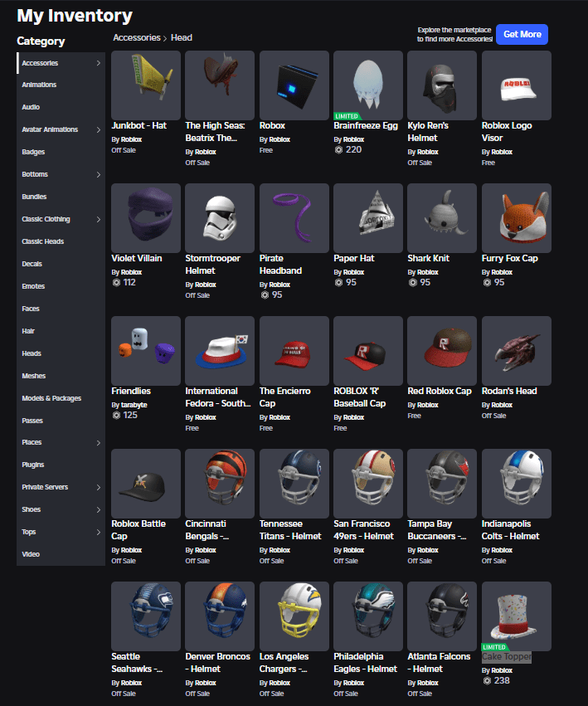Open the International Fedora South Korea thumbnail
Image resolution: width=588 pixels, height=706 pixels.
coord(220,351)
